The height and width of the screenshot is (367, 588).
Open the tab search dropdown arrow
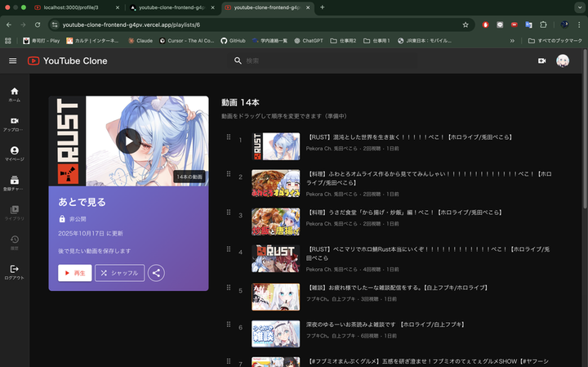[x=579, y=7]
